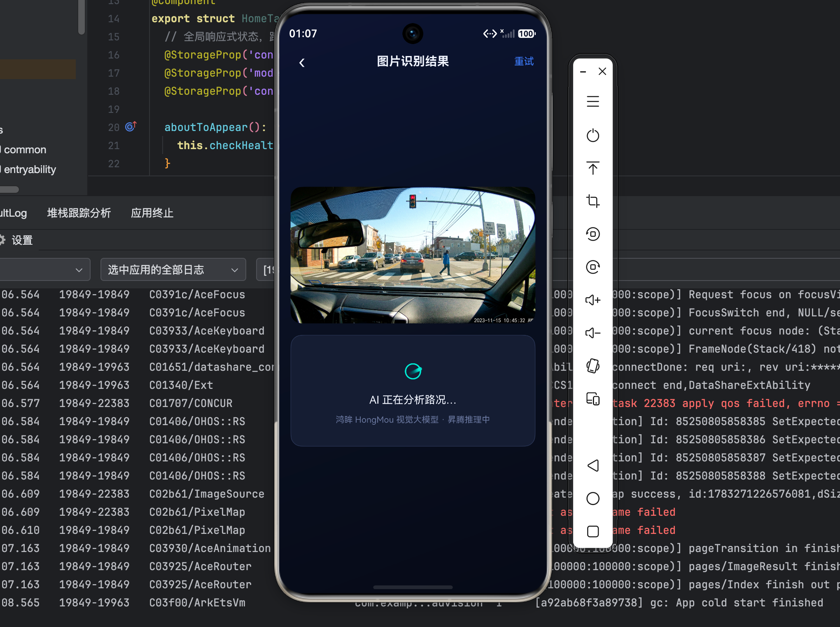Click the emulator volume up icon

(593, 300)
